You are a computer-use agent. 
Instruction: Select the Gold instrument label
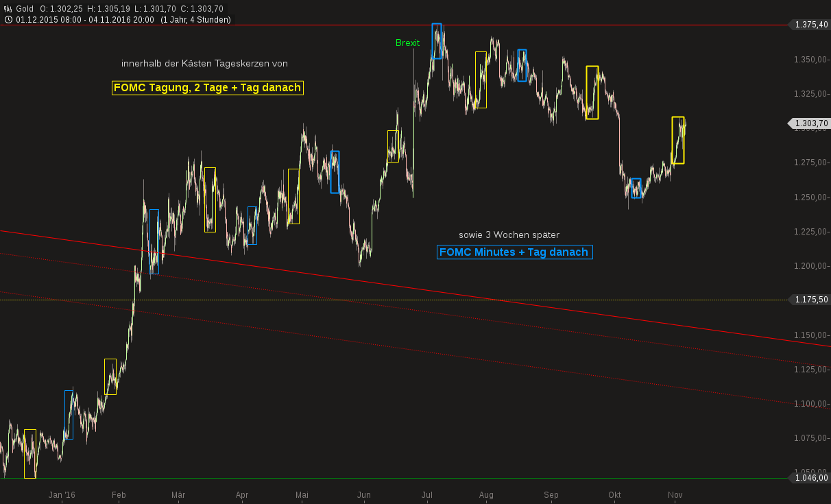point(24,8)
